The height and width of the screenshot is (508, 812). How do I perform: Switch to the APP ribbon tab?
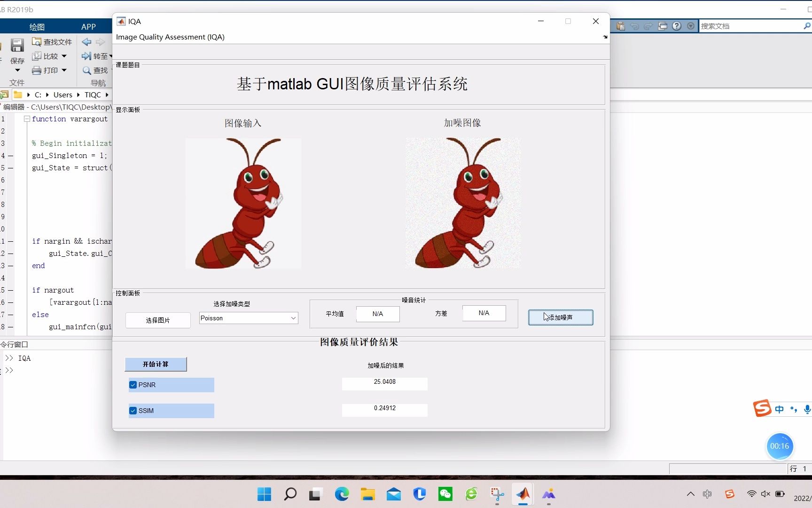tap(88, 26)
